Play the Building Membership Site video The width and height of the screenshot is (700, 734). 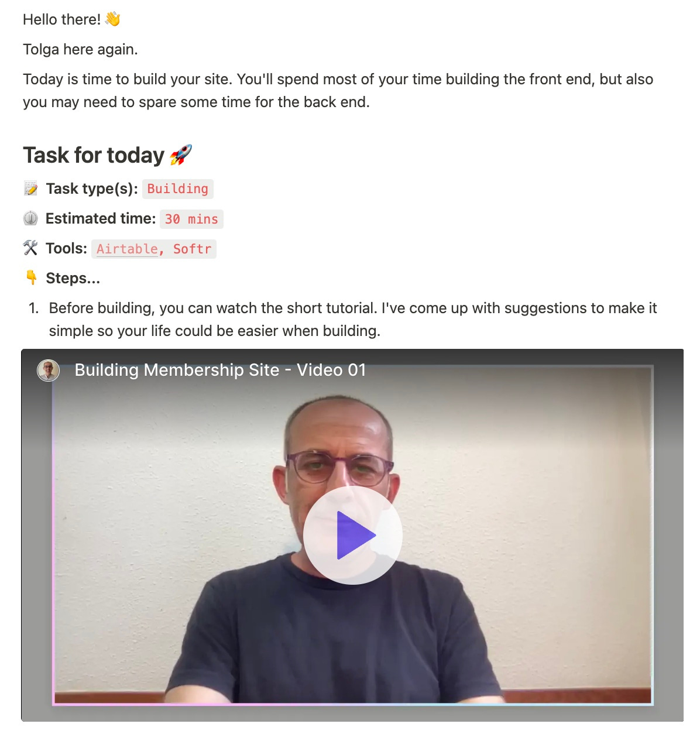tap(352, 535)
